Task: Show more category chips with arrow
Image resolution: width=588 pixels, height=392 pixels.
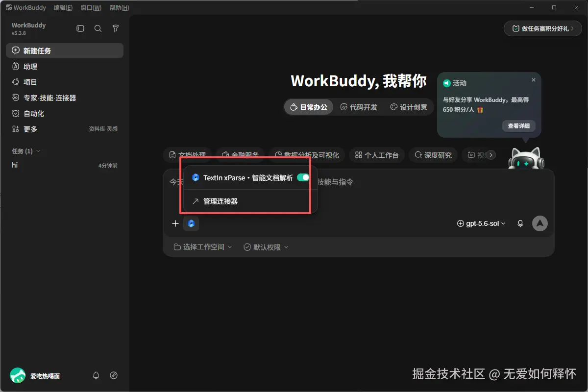Action: [x=491, y=155]
